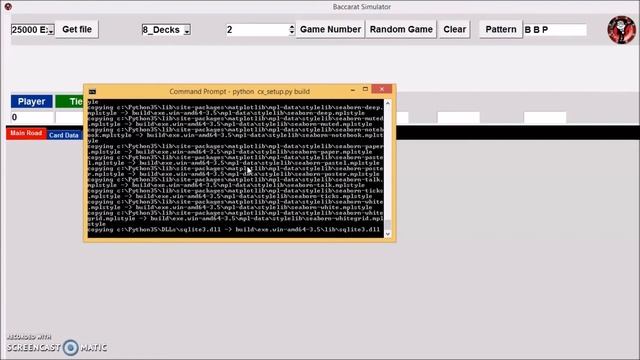Click the Clear button
The image size is (640, 360).
pos(454,29)
